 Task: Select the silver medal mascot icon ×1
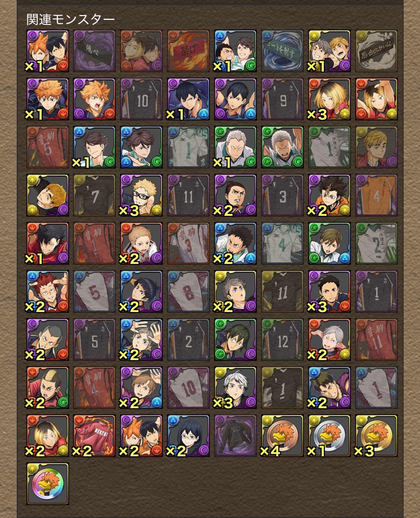pyautogui.click(x=329, y=436)
